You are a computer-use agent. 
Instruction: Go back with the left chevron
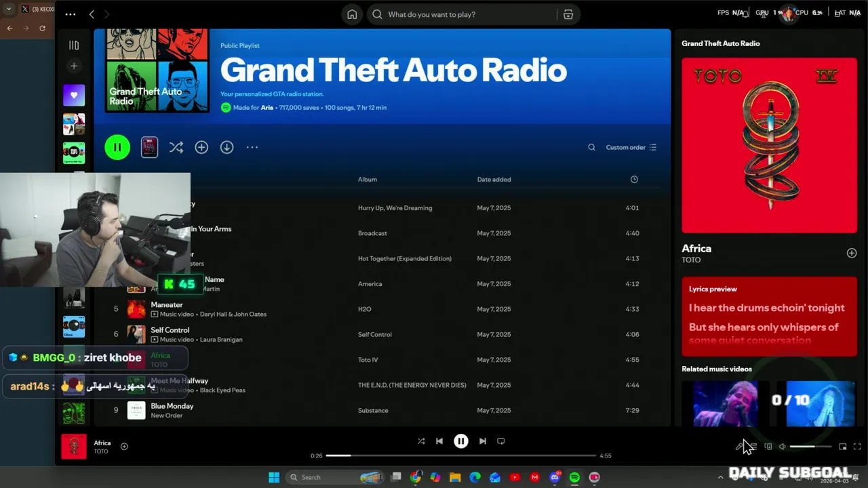click(92, 14)
